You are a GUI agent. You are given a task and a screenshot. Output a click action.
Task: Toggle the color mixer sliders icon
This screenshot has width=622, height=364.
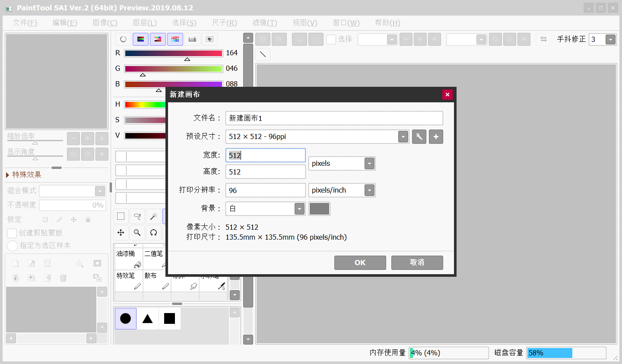pos(175,39)
